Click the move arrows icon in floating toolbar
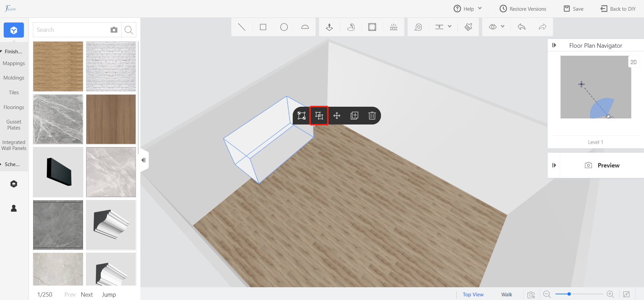The image size is (644, 300). 337,116
